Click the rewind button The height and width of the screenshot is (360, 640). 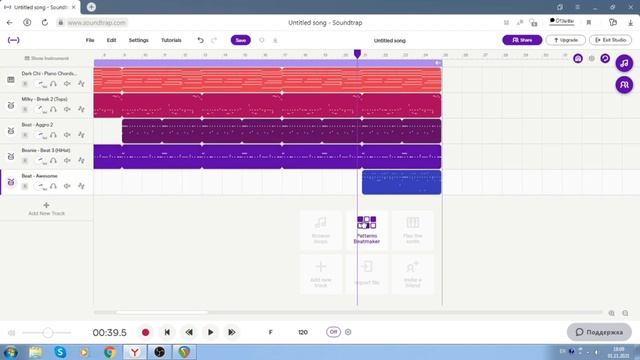pyautogui.click(x=189, y=332)
